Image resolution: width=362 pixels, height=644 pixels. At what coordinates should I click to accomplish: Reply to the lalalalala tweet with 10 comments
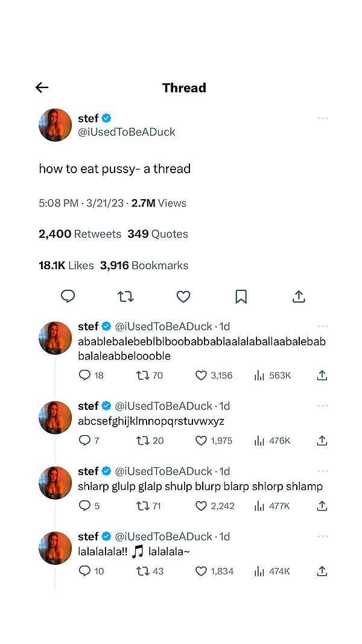coord(84,571)
